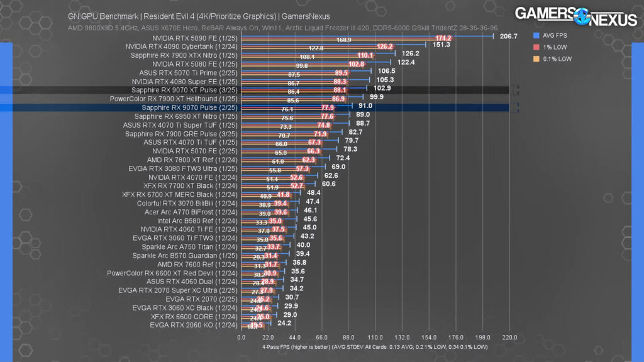644x362 pixels.
Task: Select the Sapphire RX 7900 XTX Nitro label
Action: 184,55
